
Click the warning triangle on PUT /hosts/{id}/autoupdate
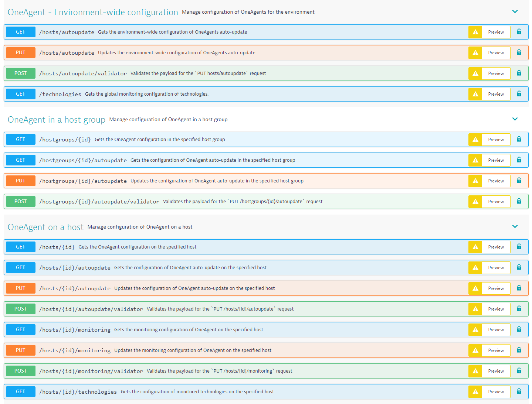475,288
